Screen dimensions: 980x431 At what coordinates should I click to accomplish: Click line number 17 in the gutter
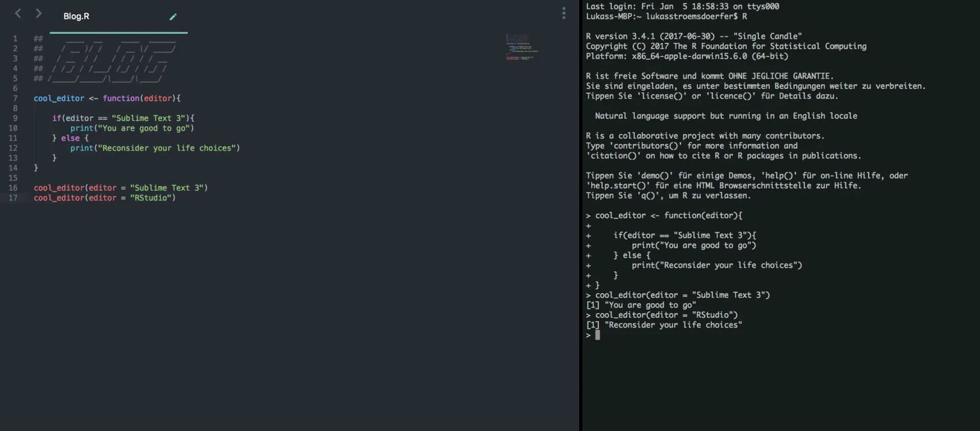13,198
